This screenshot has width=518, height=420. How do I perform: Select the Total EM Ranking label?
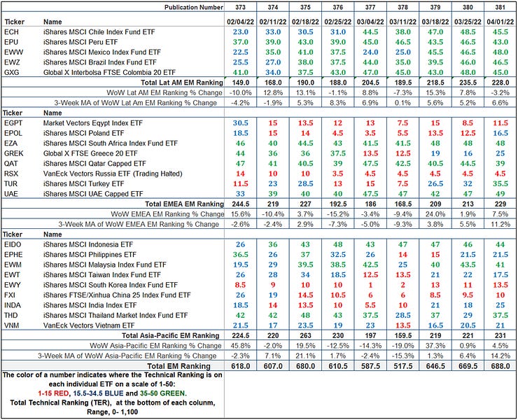(178, 366)
